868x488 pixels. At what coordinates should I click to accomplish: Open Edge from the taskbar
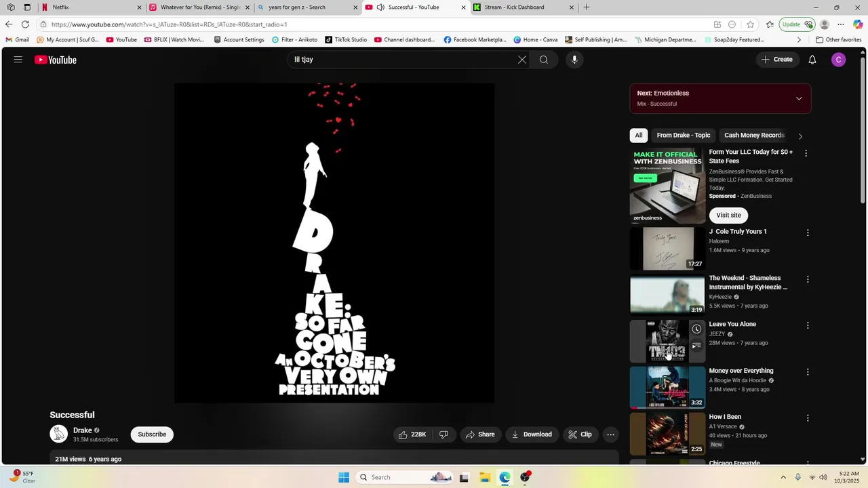505,477
